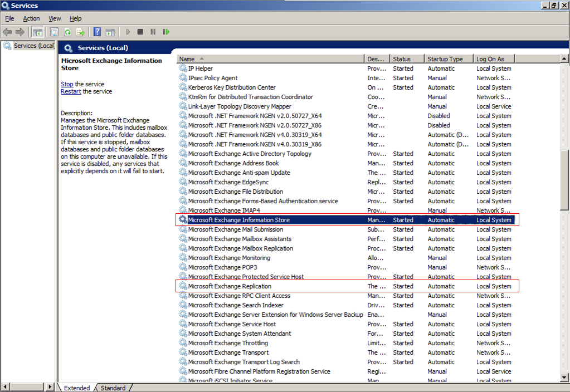This screenshot has width=570, height=392.
Task: Click the services list vertical scrollbar thumb
Action: click(564, 179)
